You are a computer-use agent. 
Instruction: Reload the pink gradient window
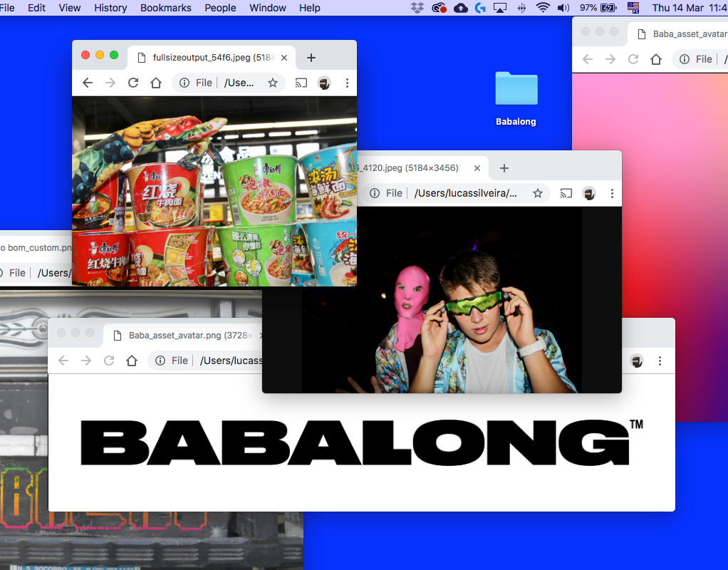(x=633, y=59)
